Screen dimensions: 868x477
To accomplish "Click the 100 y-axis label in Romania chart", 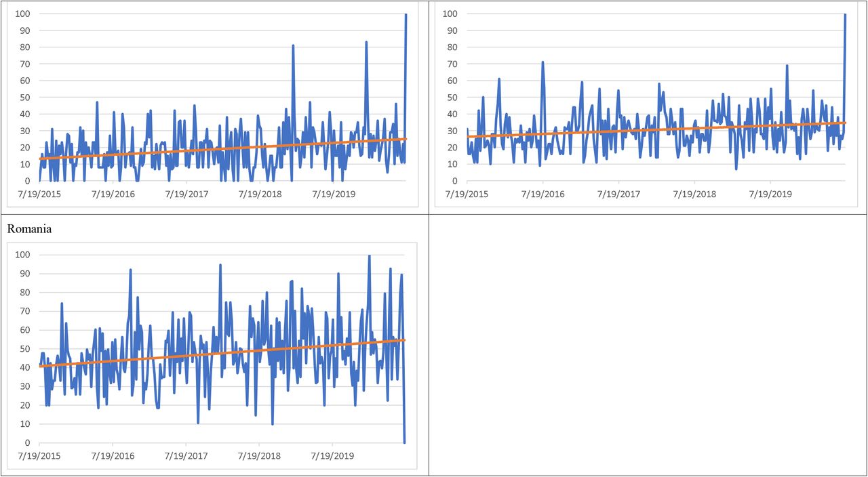I will click(x=24, y=255).
